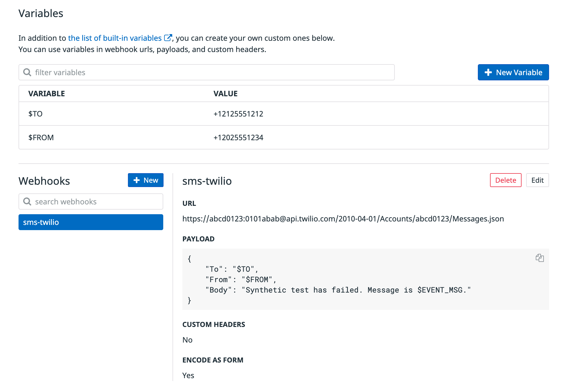
Task: Create a new webhook
Action: coord(146,180)
